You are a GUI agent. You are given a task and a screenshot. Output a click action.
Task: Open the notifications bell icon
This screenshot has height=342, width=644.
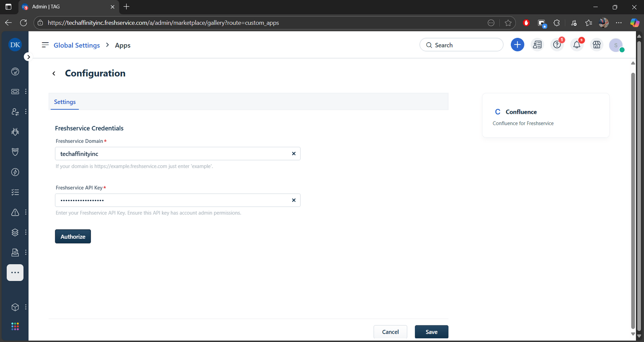[x=577, y=45]
